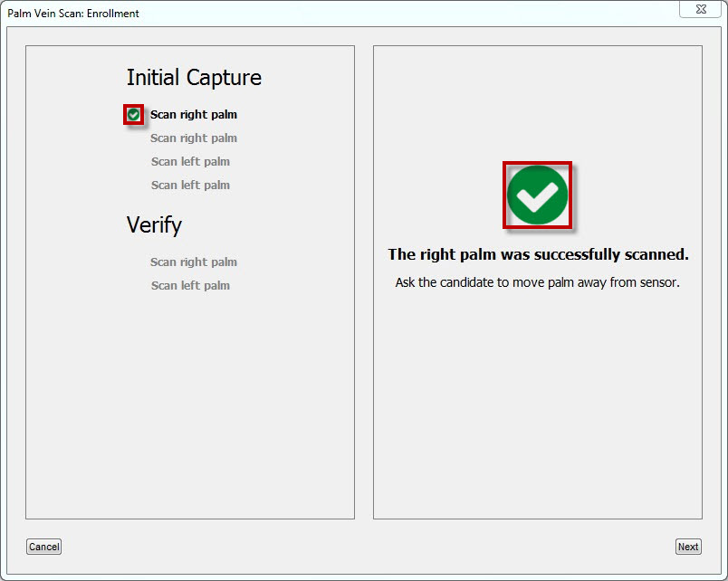Click the move palm away instruction text
The image size is (728, 581).
[537, 282]
